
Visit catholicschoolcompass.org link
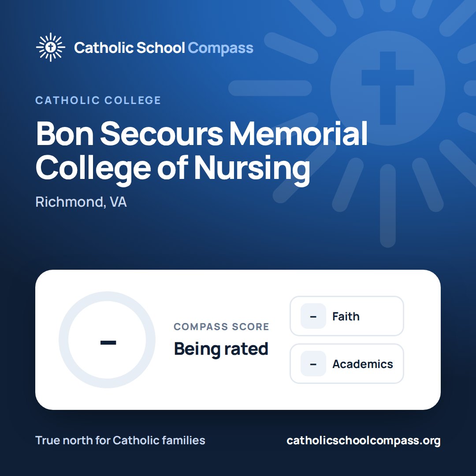point(364,440)
